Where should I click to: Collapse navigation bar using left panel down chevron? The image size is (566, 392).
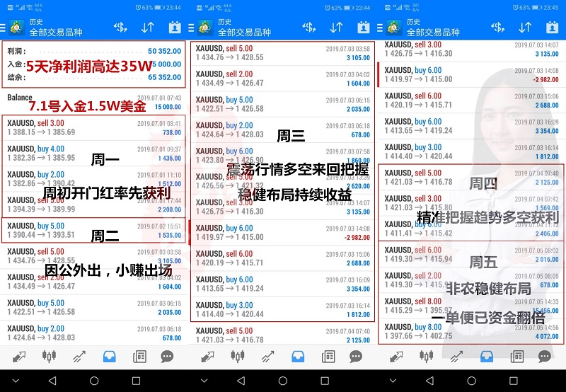11,381
